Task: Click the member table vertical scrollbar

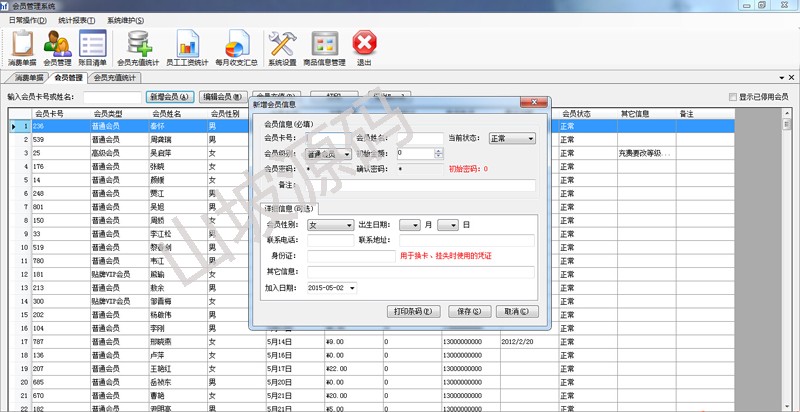Action: pos(787,260)
